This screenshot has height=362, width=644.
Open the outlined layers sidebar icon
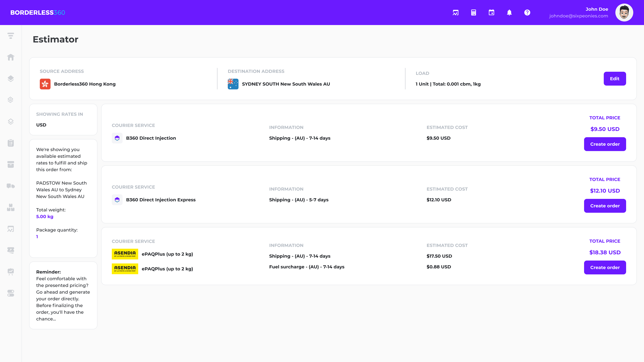click(x=11, y=121)
